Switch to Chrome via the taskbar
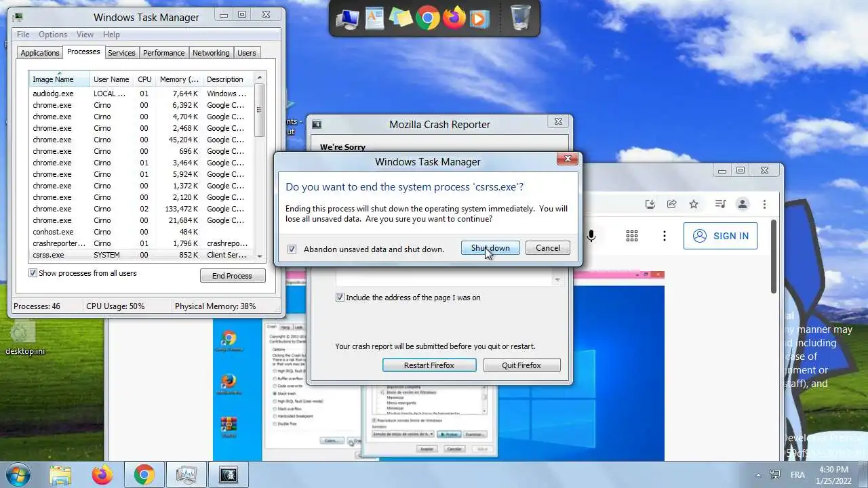This screenshot has width=868, height=488. [x=144, y=475]
